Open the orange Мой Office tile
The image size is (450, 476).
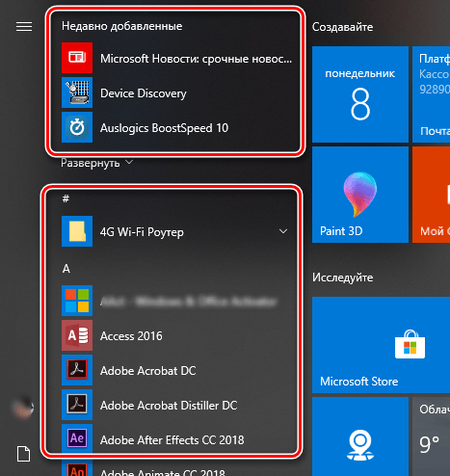431,195
